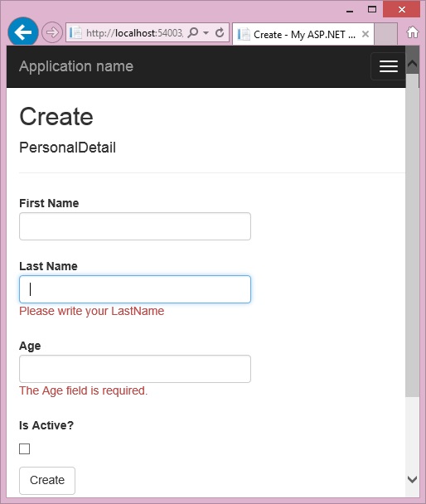The height and width of the screenshot is (504, 426).
Task: Submit the form with Create button
Action: 47,481
